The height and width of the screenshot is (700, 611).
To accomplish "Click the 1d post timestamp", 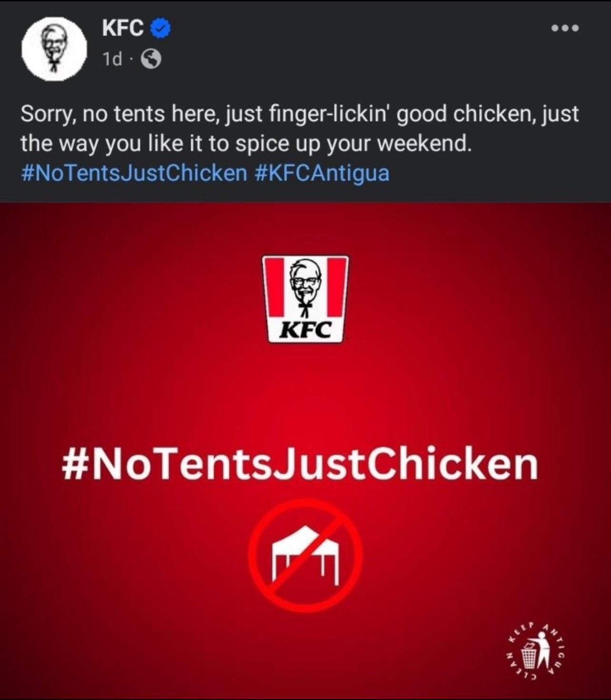I will tap(112, 59).
